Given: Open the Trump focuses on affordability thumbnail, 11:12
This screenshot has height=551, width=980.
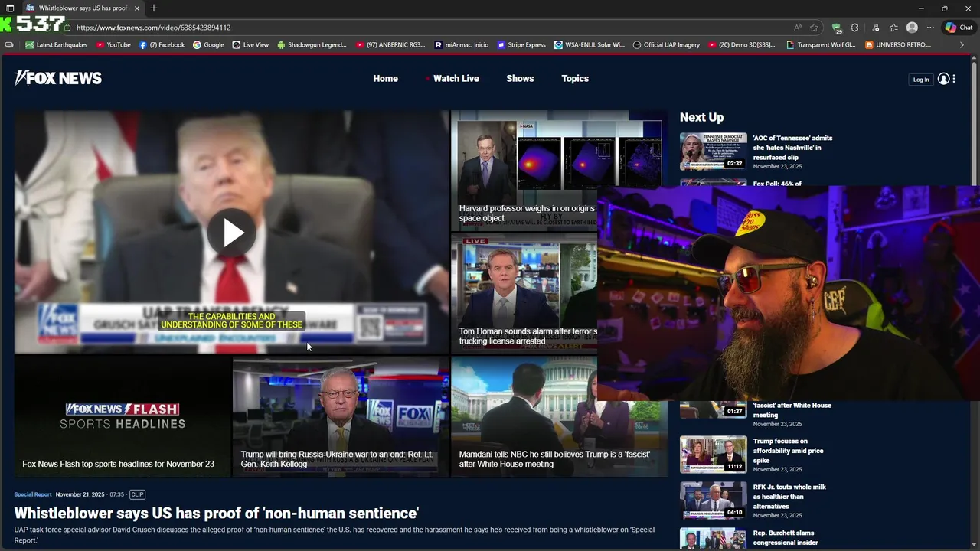Looking at the screenshot, I should 713,455.
